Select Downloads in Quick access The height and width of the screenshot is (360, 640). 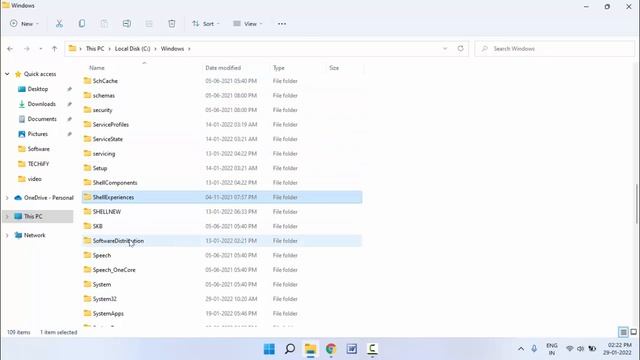point(41,104)
